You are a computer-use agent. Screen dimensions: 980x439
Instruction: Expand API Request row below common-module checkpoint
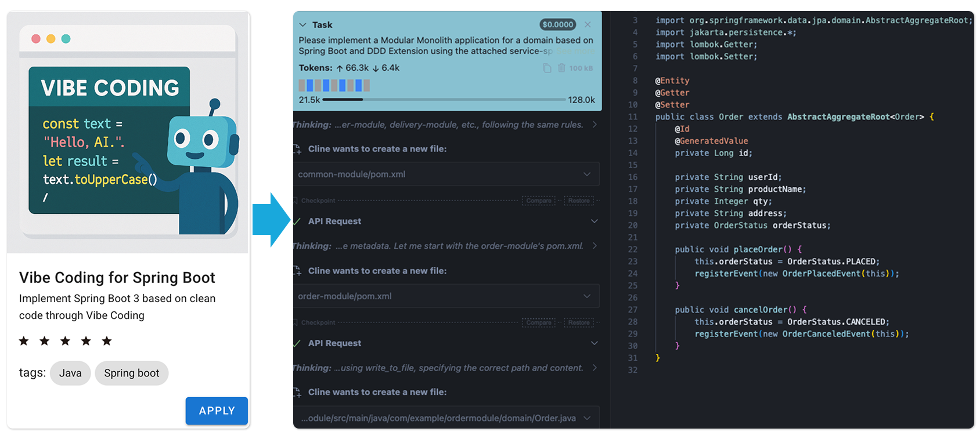tap(595, 222)
